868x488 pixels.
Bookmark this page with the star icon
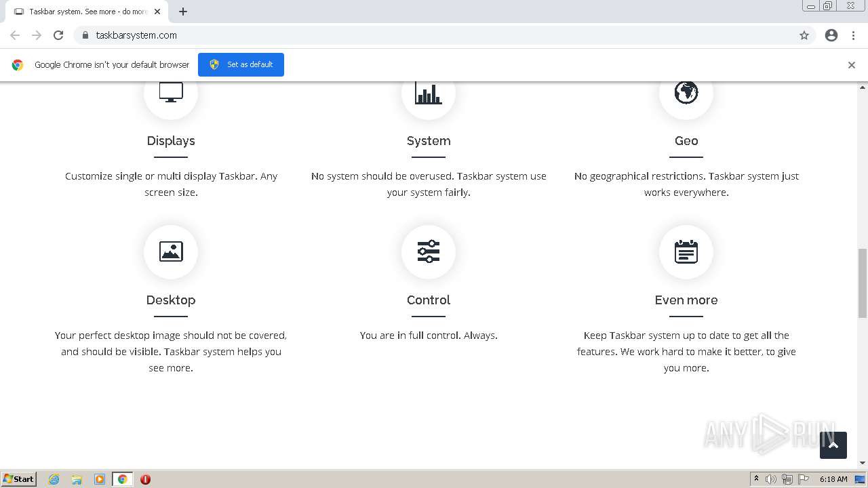click(804, 35)
